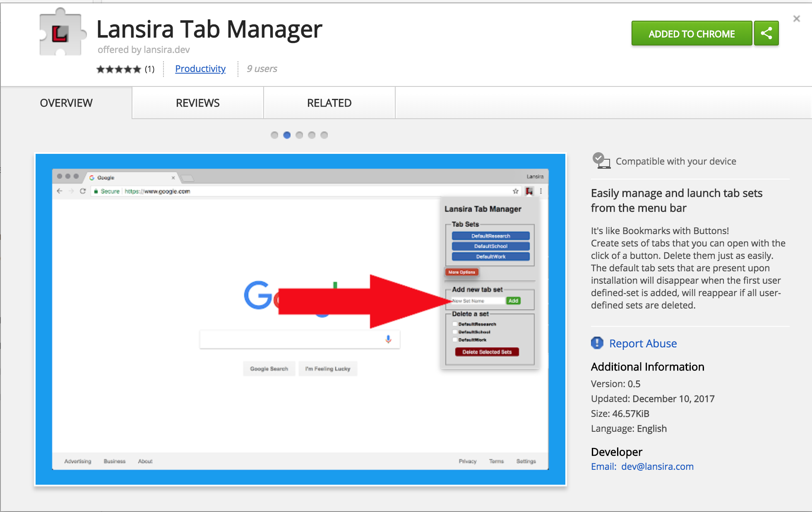Click the share icon button
The height and width of the screenshot is (512, 812).
click(x=766, y=33)
